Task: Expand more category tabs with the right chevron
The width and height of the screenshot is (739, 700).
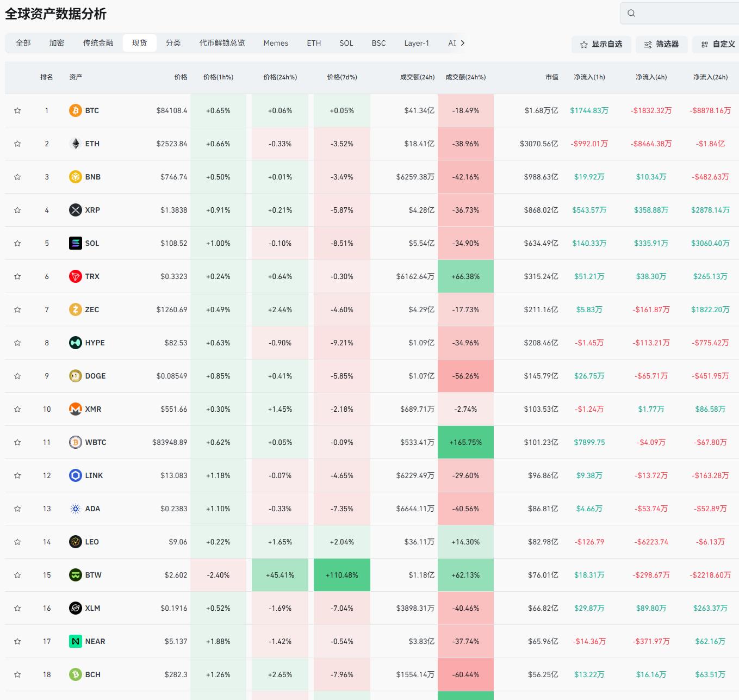Action: click(463, 43)
